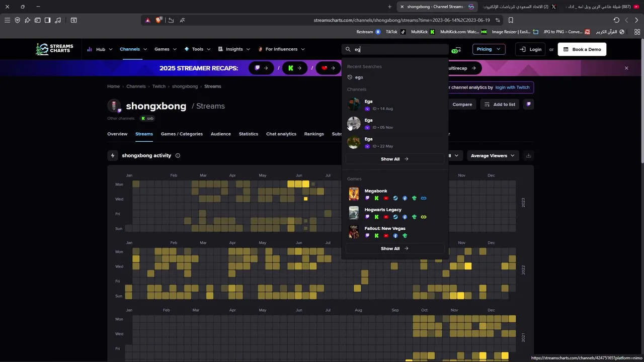Screen dimensions: 644x362
Task: Click the Login button
Action: click(x=530, y=49)
